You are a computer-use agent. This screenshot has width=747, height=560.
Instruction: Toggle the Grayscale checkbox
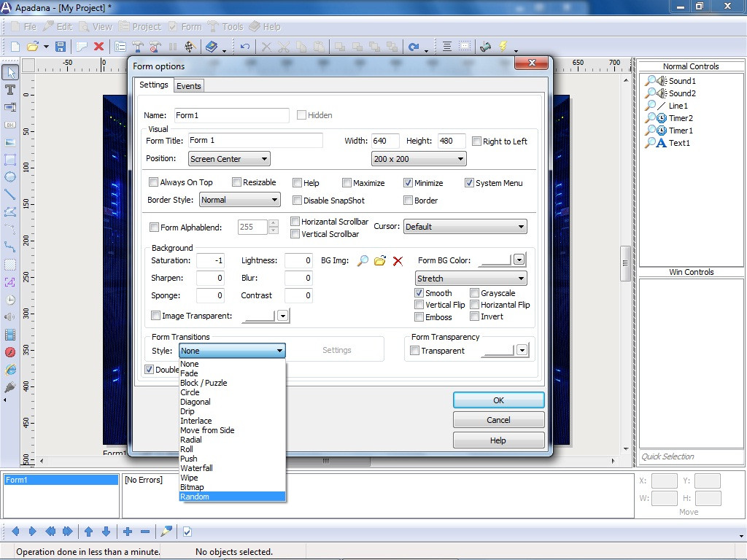(475, 293)
